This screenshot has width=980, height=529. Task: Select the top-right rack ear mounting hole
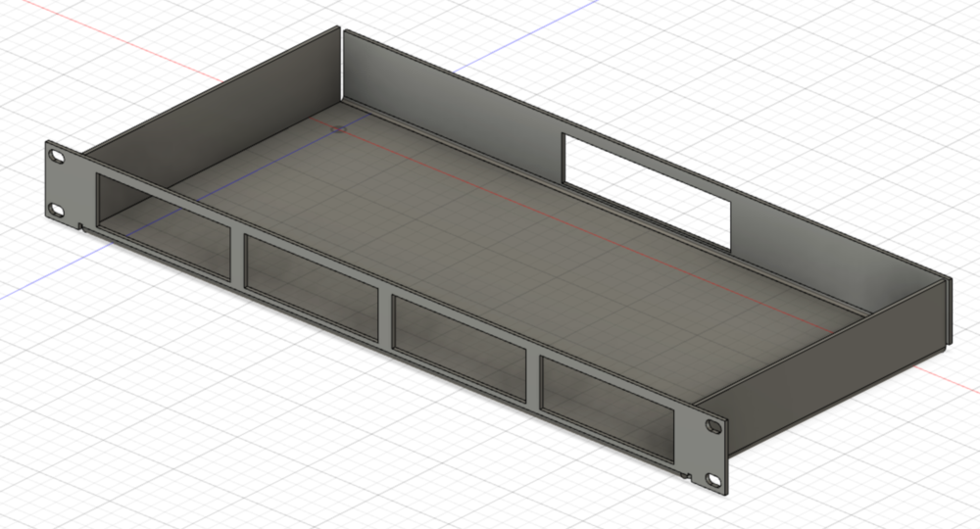[x=712, y=427]
